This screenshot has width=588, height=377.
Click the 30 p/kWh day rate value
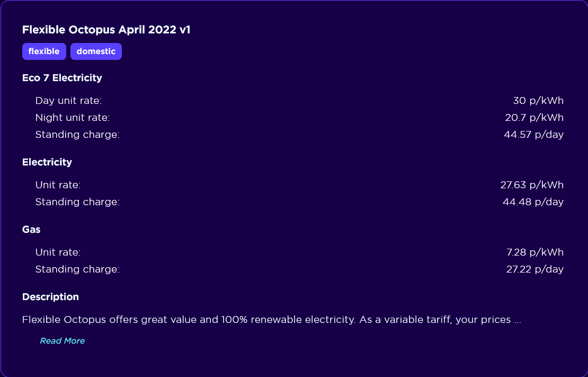(538, 101)
